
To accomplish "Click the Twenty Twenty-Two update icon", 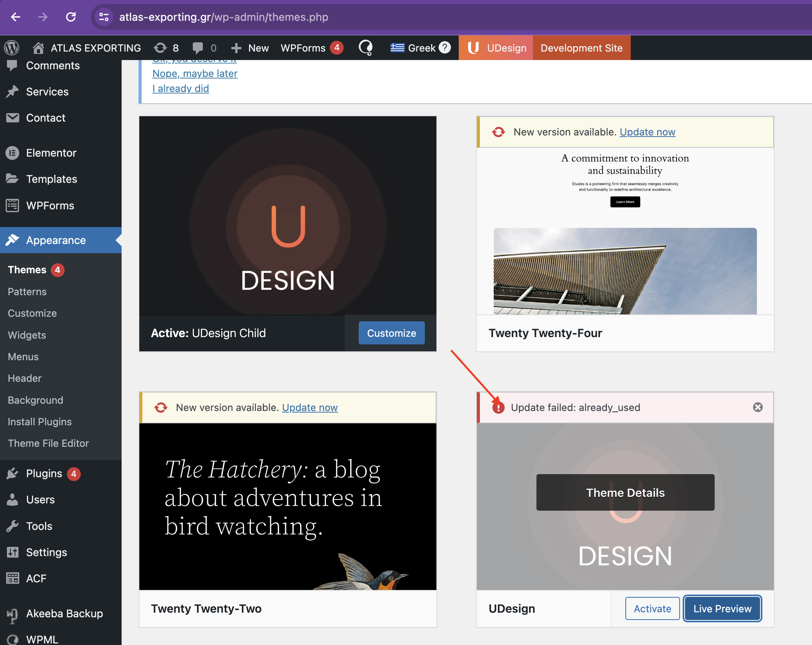I will click(161, 407).
